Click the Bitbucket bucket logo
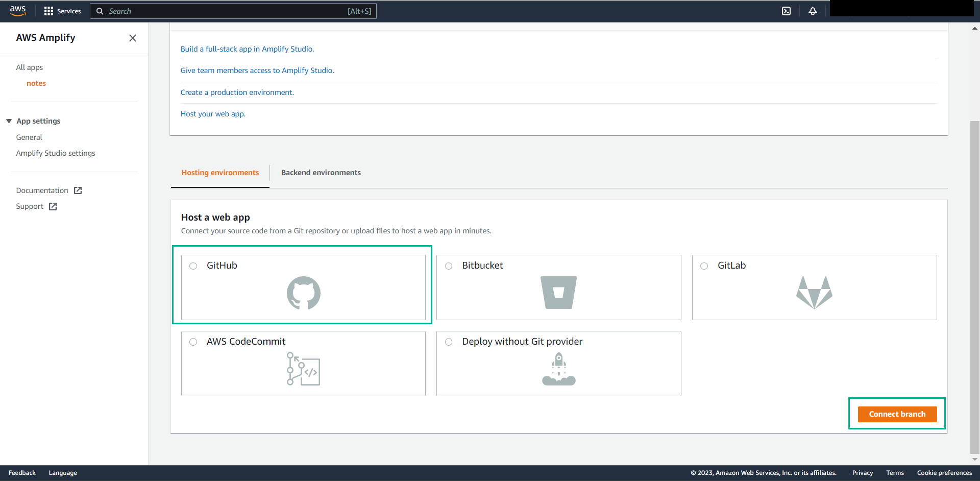Viewport: 980px width, 481px height. click(x=558, y=293)
